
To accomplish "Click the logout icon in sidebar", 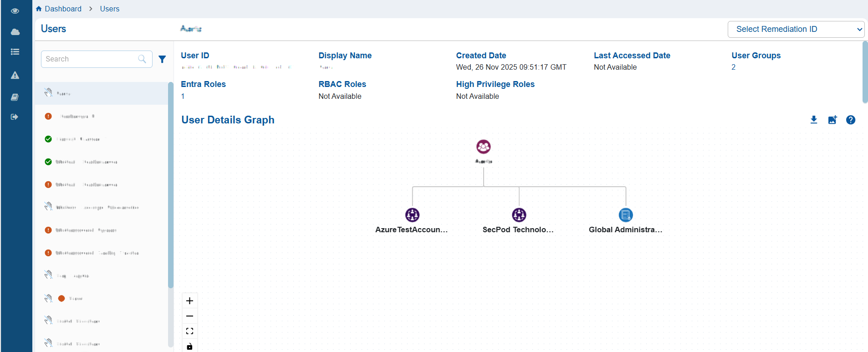I will (15, 117).
